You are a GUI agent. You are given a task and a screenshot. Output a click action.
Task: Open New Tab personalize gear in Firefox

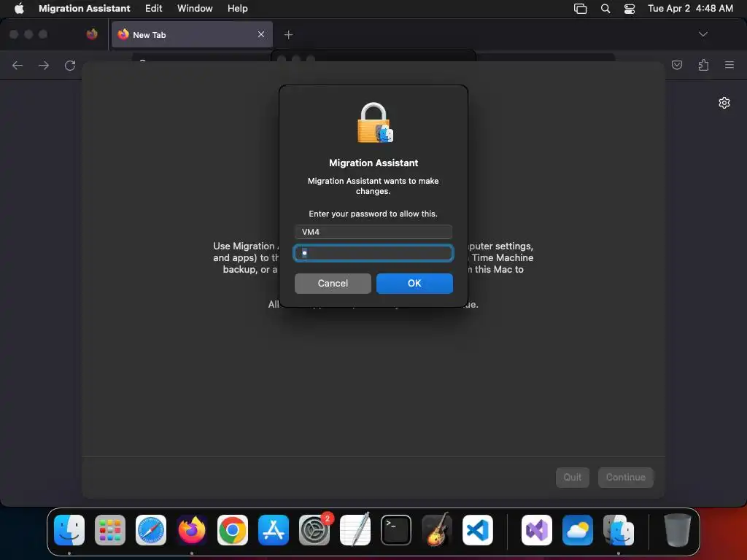[724, 103]
